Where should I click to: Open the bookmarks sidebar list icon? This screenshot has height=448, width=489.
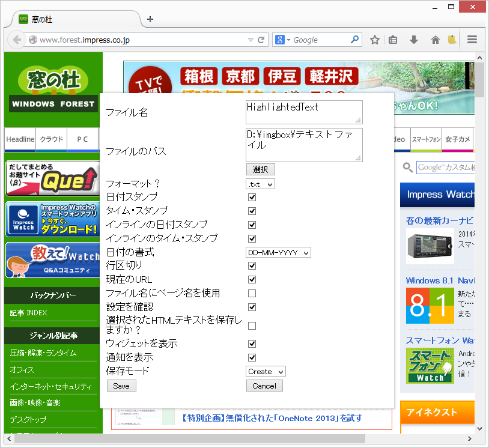point(393,40)
